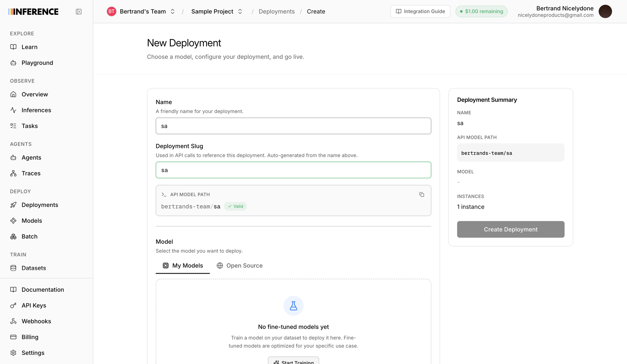Image resolution: width=627 pixels, height=364 pixels.
Task: Click the Overview home icon
Action: pos(13,94)
